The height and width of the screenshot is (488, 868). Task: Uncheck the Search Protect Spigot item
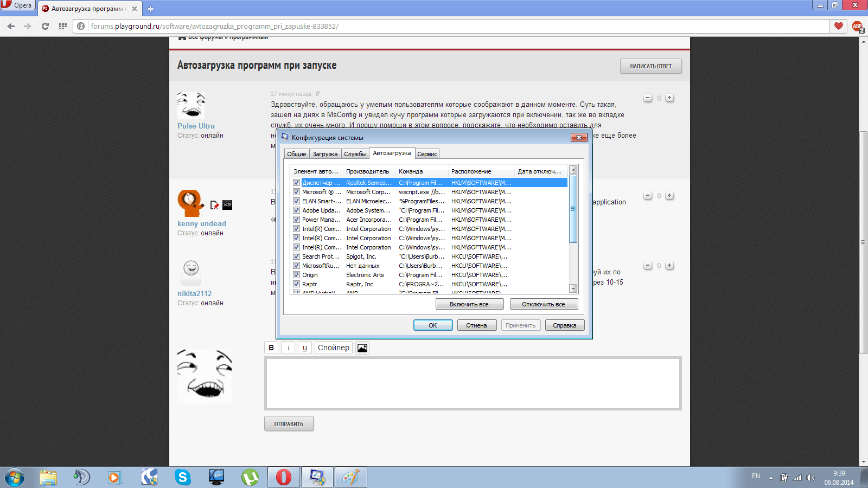[x=296, y=256]
